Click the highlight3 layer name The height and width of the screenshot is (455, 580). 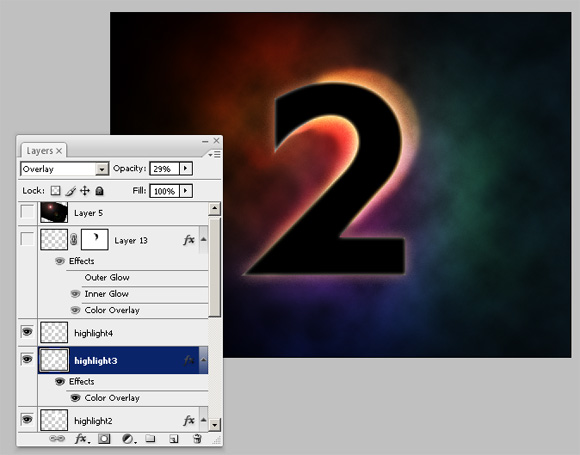96,361
